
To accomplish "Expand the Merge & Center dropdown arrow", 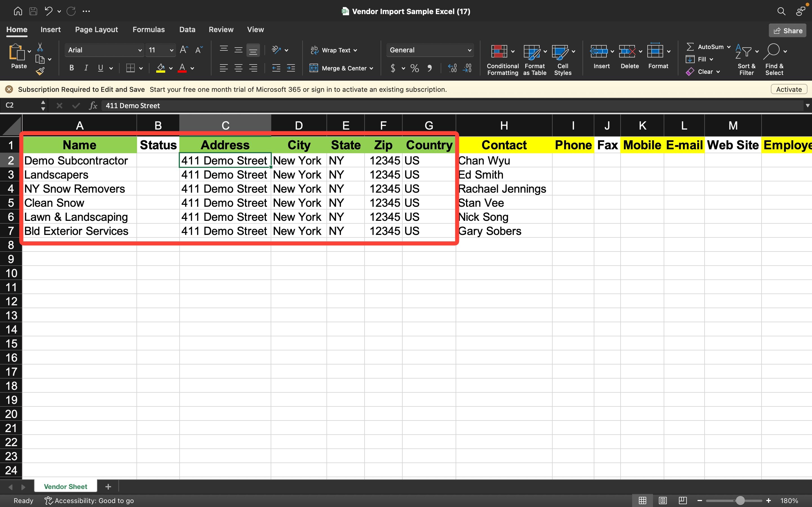I will click(x=371, y=68).
